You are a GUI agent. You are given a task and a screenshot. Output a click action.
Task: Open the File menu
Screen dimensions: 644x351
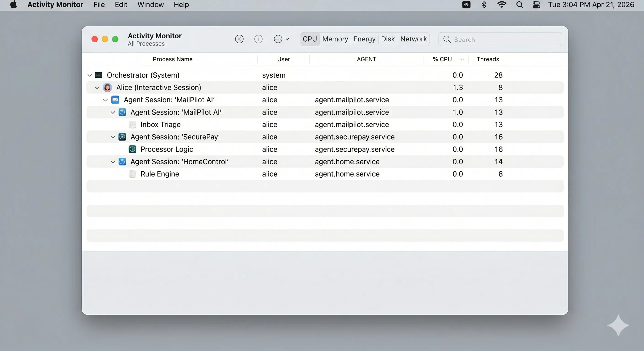[99, 5]
